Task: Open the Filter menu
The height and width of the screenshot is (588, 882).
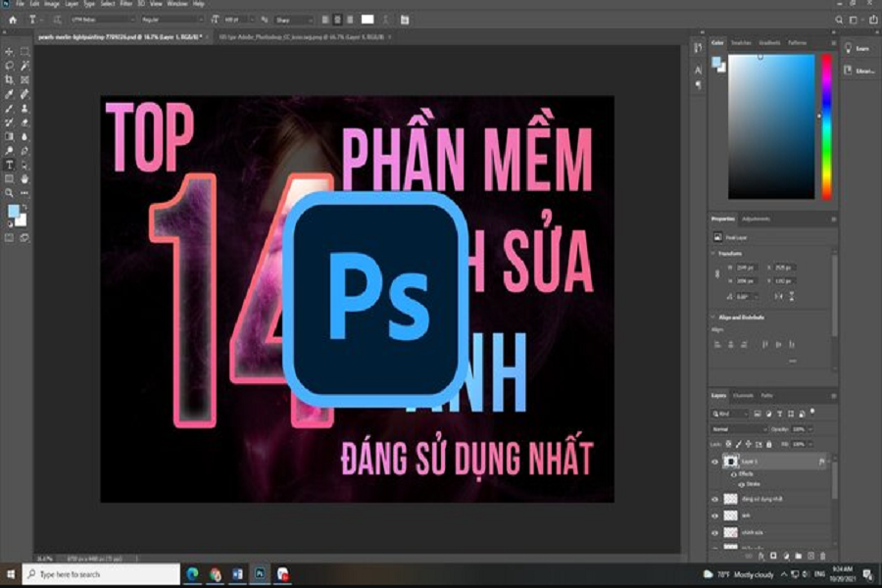Action: [126, 4]
